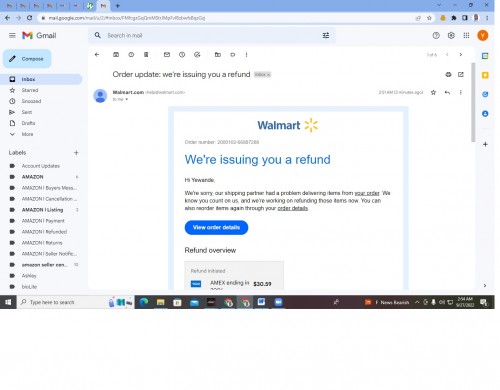Screen dimensions: 500x390
Task: Report this email as spam
Action: click(x=131, y=55)
